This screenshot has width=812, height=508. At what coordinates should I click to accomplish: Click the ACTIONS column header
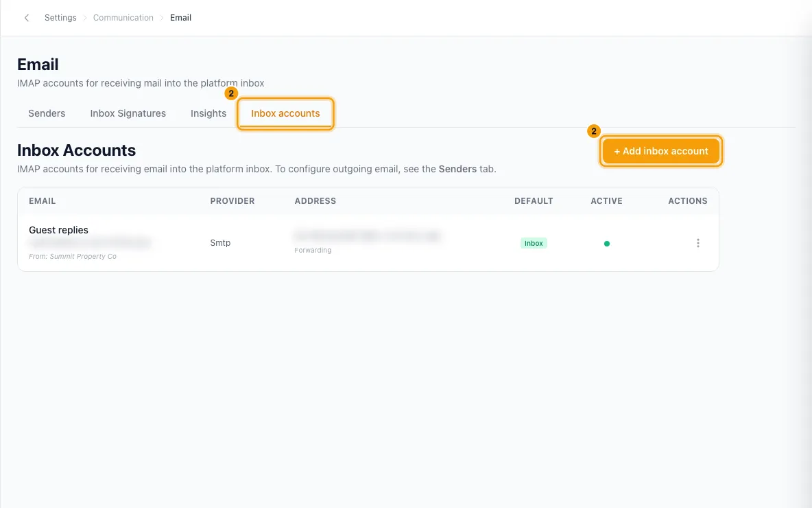pos(688,201)
